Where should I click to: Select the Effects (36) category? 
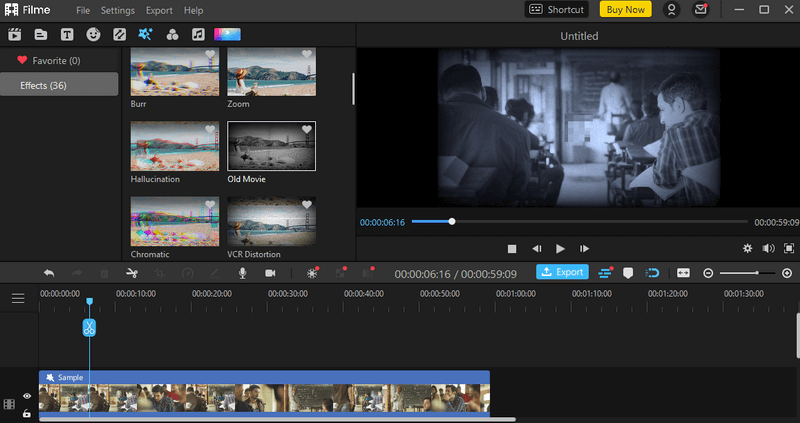tap(59, 85)
